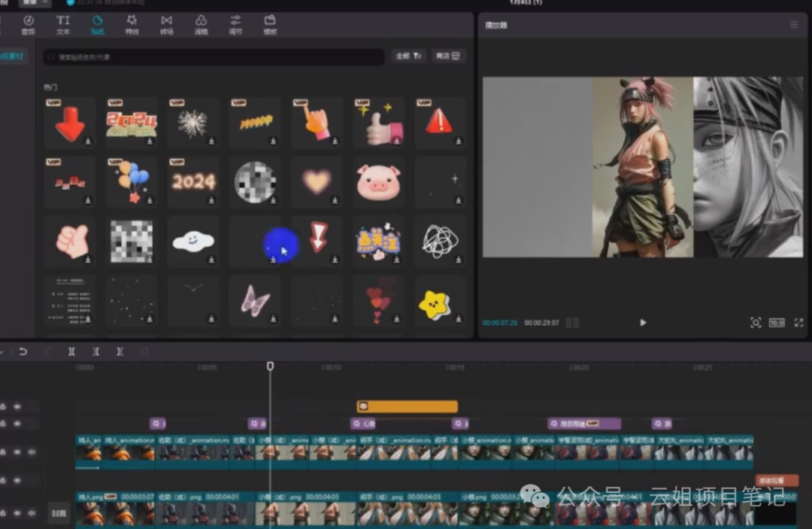
Task: Enter fullscreen preview mode
Action: point(798,322)
